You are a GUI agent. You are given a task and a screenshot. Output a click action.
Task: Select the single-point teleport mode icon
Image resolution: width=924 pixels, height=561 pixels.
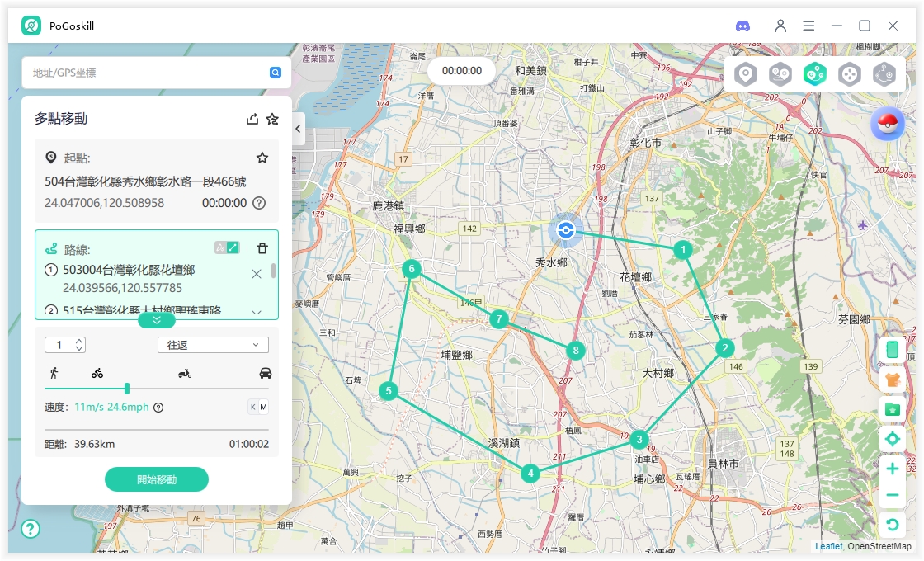pos(746,75)
